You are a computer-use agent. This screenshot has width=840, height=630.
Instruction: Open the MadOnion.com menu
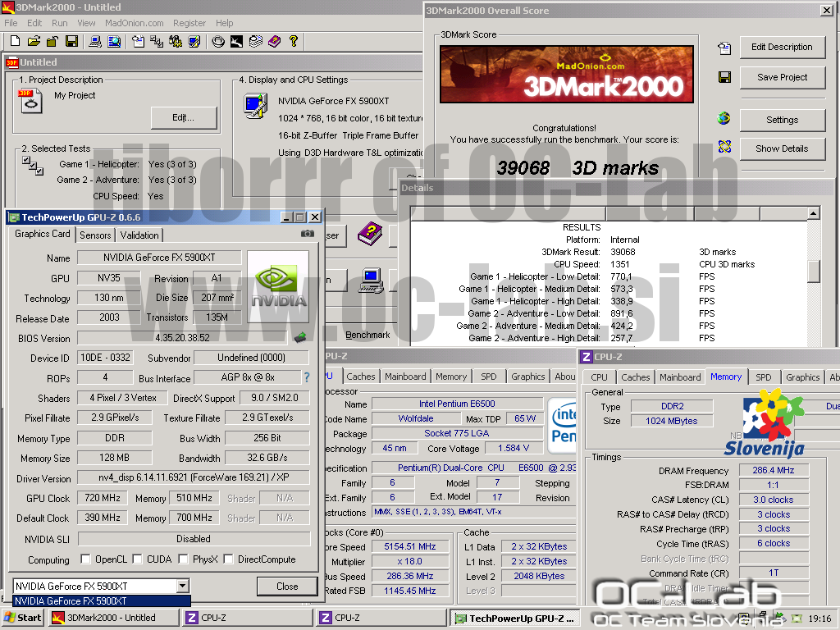134,23
